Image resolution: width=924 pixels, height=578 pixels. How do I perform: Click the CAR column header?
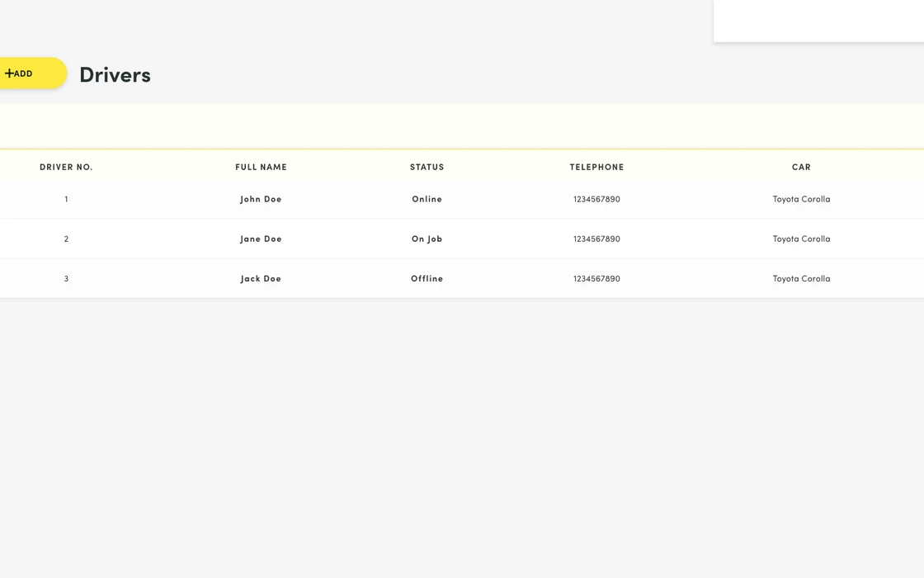tap(801, 167)
